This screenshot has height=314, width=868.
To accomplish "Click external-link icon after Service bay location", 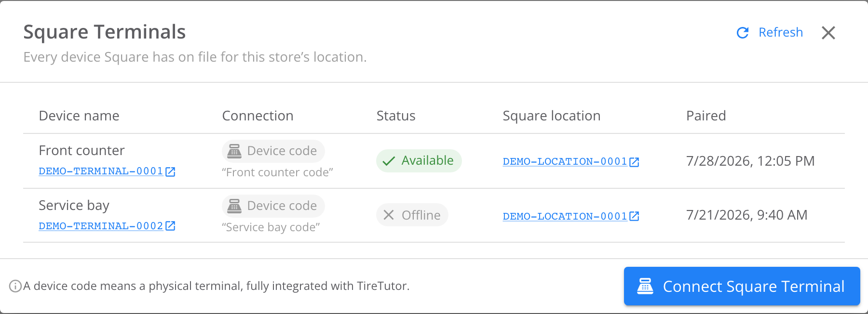I will pyautogui.click(x=634, y=216).
